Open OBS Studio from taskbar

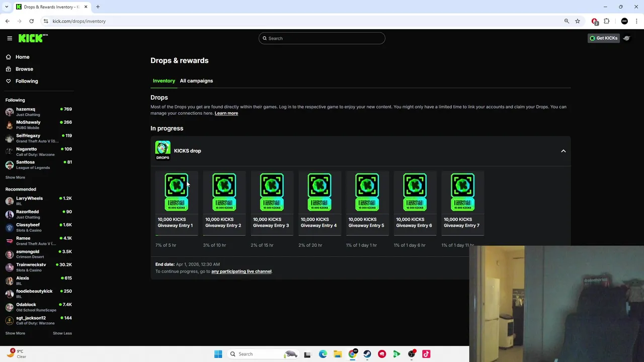pyautogui.click(x=412, y=354)
